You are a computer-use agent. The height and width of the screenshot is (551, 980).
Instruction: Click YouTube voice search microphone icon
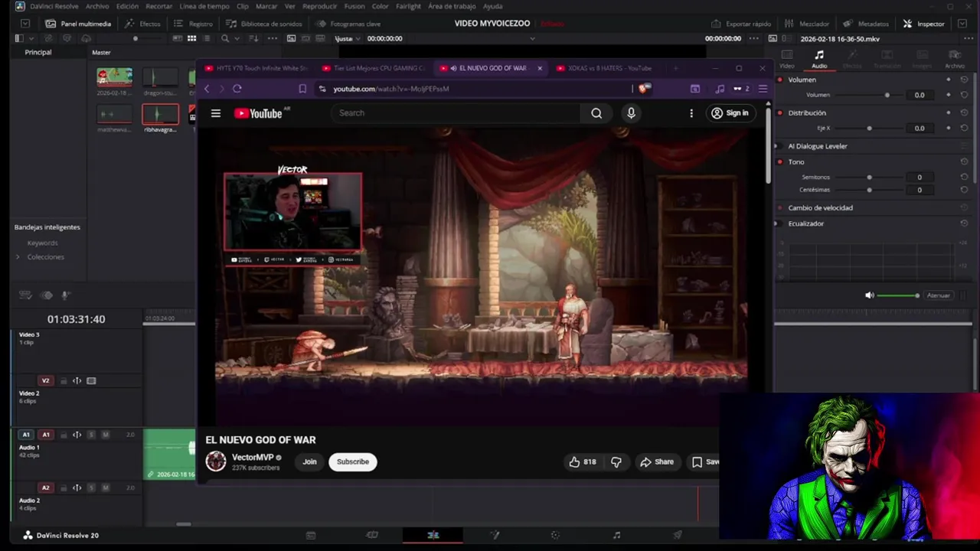(631, 113)
